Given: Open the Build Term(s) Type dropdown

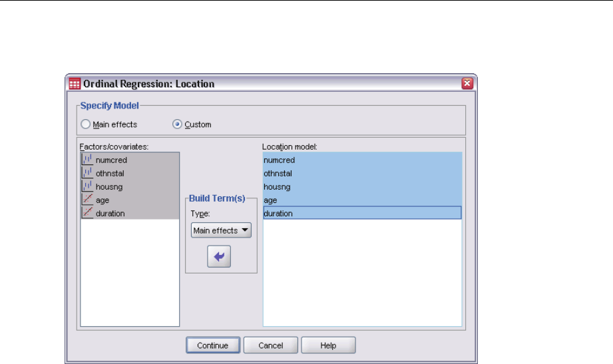Looking at the screenshot, I should (221, 230).
